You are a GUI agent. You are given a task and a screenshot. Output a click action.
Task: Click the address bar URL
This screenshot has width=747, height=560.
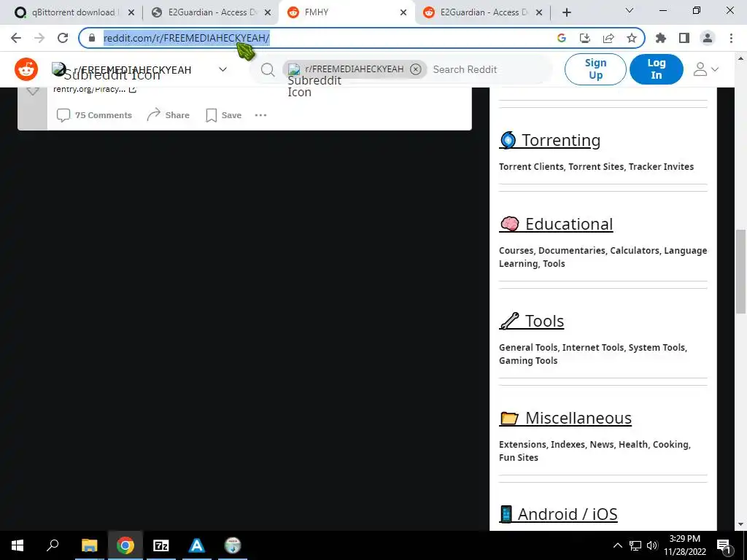tap(186, 38)
